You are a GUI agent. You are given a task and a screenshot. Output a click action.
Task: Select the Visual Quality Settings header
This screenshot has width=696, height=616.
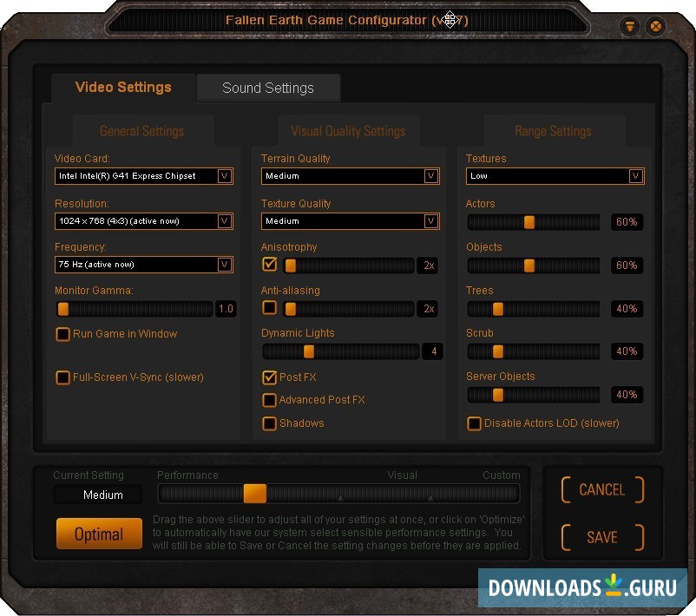coord(349,131)
